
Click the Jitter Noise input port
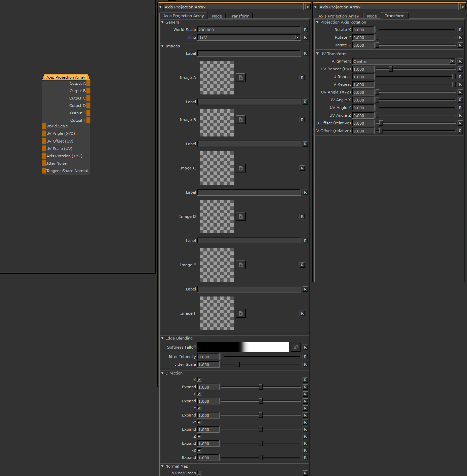pos(44,163)
